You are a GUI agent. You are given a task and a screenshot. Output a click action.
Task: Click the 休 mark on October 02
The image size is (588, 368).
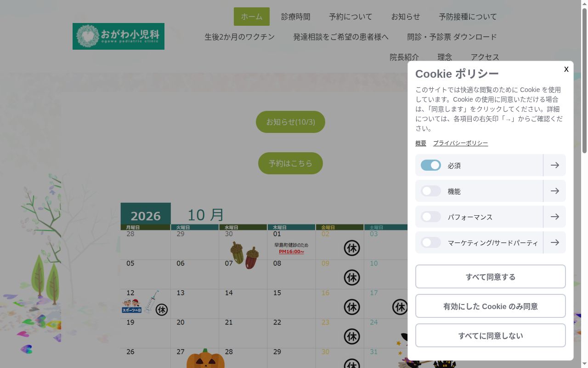tap(352, 248)
